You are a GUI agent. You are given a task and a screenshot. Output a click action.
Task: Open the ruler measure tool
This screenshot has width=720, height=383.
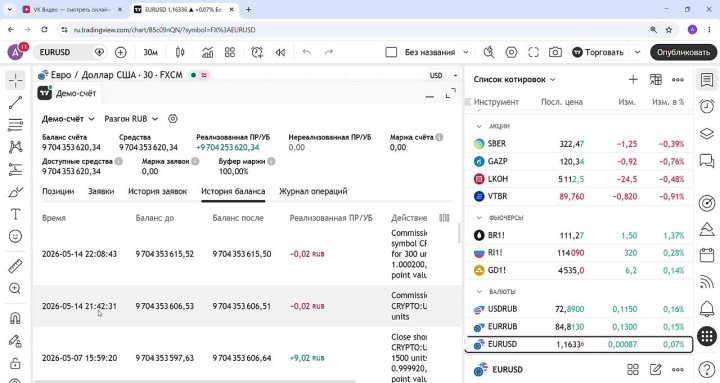tap(15, 266)
